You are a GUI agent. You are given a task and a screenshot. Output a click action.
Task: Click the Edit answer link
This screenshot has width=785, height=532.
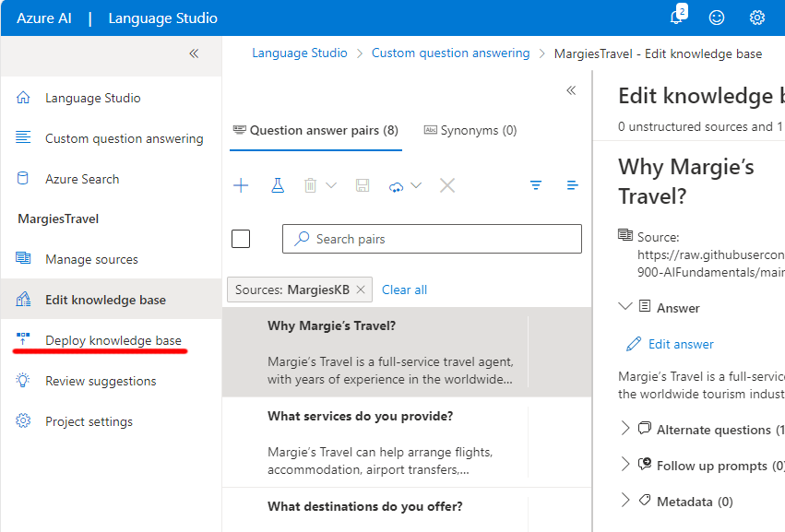click(670, 344)
